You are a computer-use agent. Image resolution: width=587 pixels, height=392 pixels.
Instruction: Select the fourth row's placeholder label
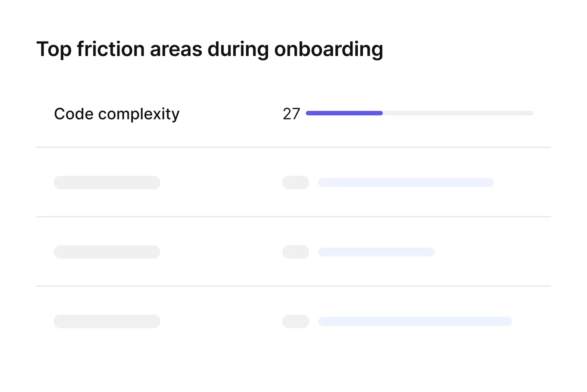pos(107,321)
